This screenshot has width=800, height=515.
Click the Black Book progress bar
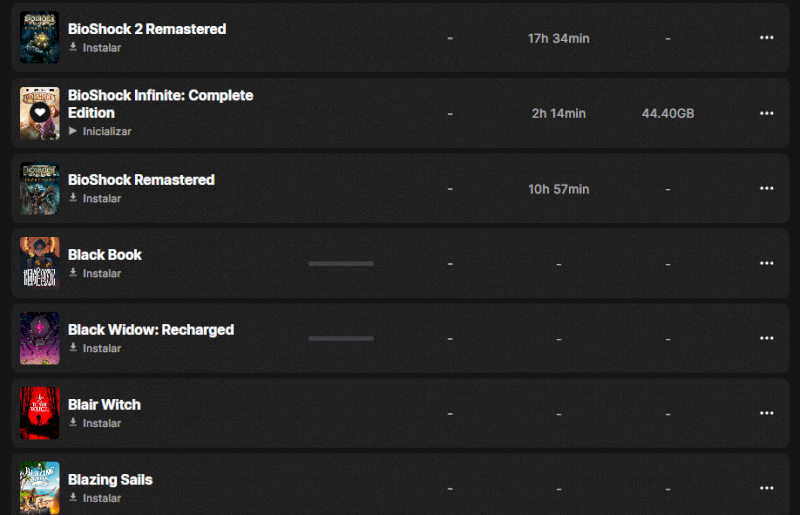[x=341, y=263]
